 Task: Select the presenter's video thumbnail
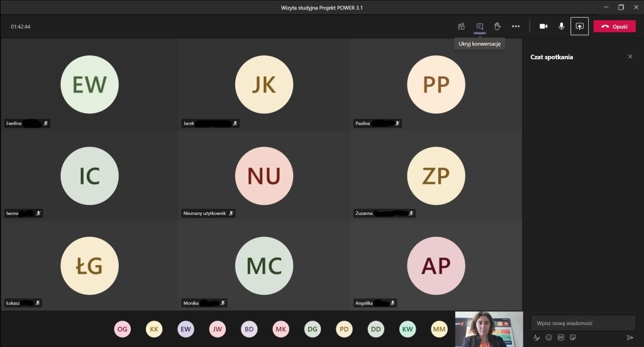489,329
